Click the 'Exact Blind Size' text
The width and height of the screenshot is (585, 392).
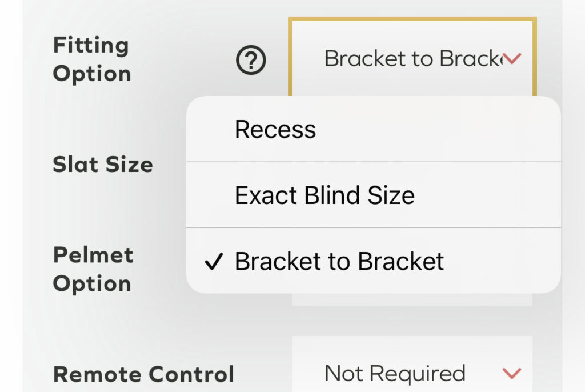point(324,195)
